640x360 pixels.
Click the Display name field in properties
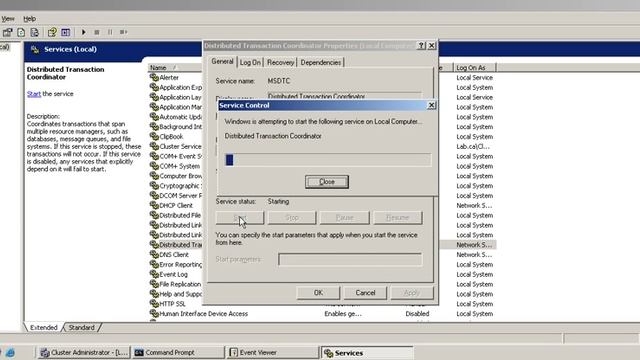point(344,96)
